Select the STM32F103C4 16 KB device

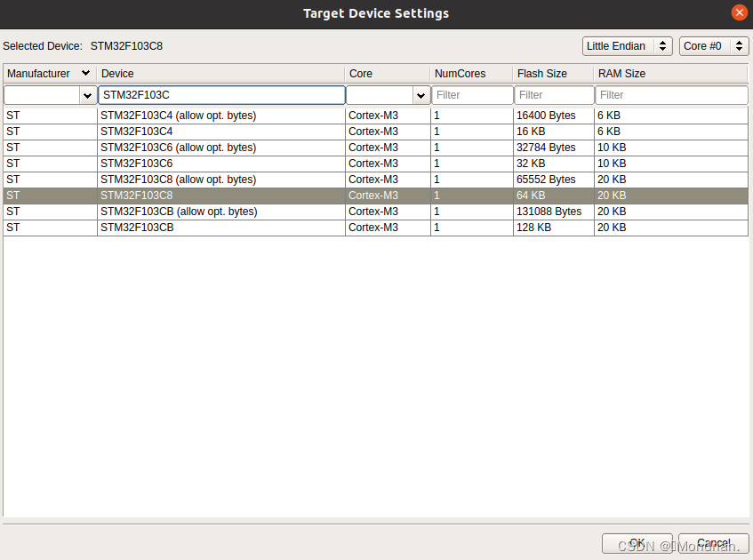tap(375, 132)
